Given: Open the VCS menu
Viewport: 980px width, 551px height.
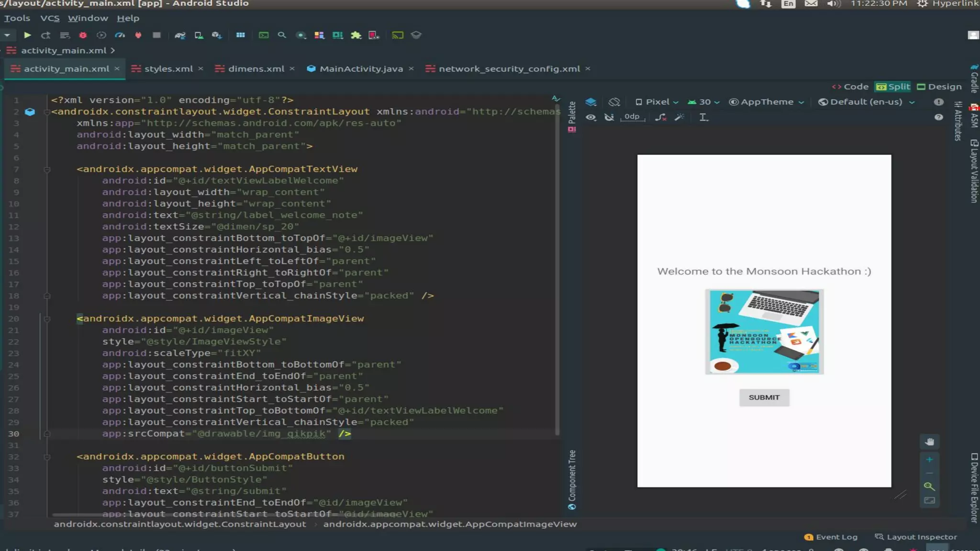Looking at the screenshot, I should pyautogui.click(x=50, y=18).
